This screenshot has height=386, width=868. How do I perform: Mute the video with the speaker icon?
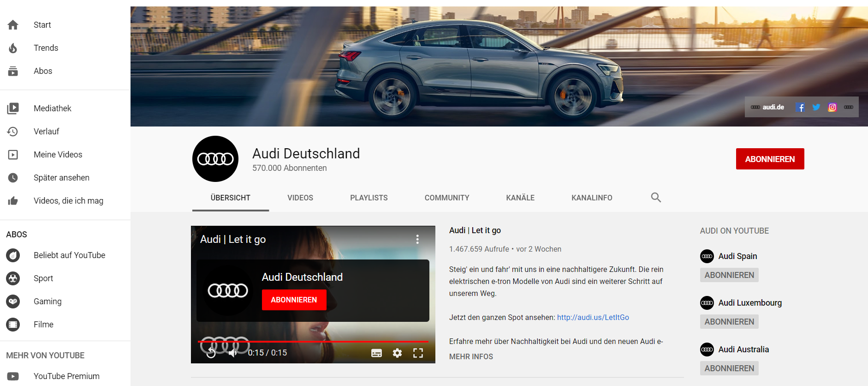point(233,353)
